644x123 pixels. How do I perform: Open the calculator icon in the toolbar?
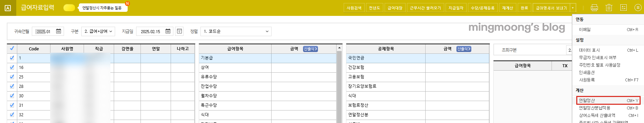(x=623, y=7)
